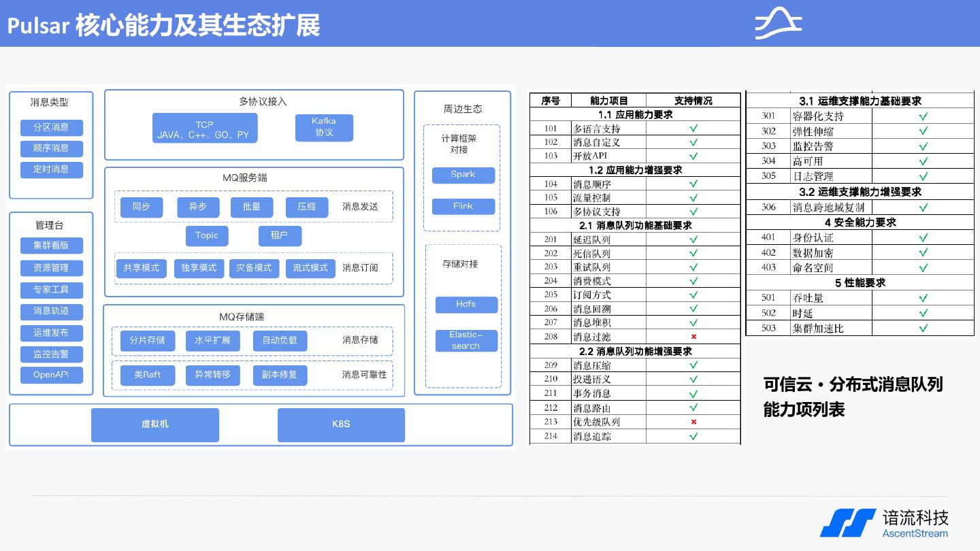Click the green check for 消息跨地域复制
The height and width of the screenshot is (551, 980).
pyautogui.click(x=923, y=207)
